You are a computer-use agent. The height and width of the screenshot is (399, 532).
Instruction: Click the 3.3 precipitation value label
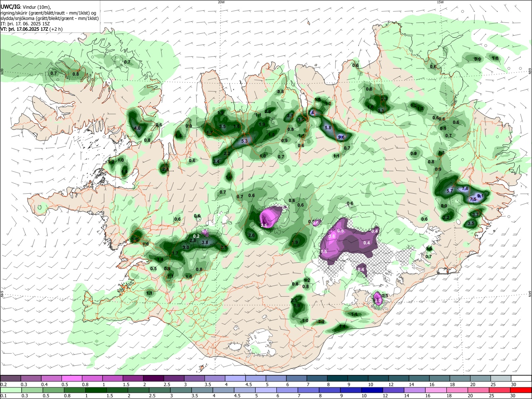[x=381, y=111]
